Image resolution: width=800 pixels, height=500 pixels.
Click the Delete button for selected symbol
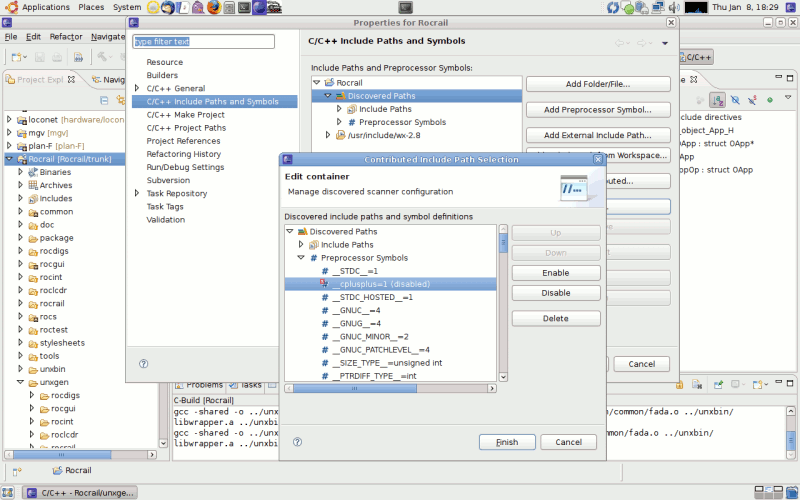555,318
